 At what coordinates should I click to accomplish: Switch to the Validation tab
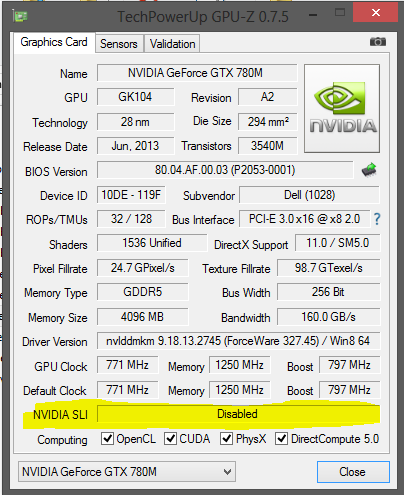tap(172, 44)
